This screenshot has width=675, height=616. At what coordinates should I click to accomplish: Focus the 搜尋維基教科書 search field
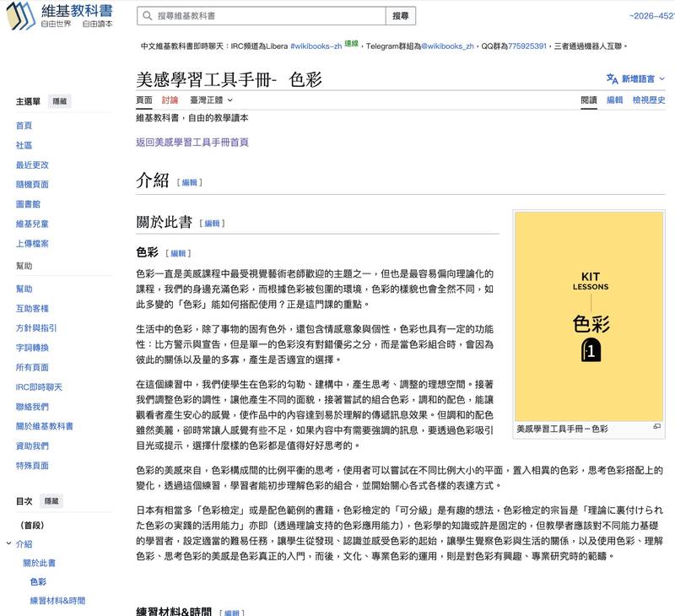pyautogui.click(x=262, y=16)
